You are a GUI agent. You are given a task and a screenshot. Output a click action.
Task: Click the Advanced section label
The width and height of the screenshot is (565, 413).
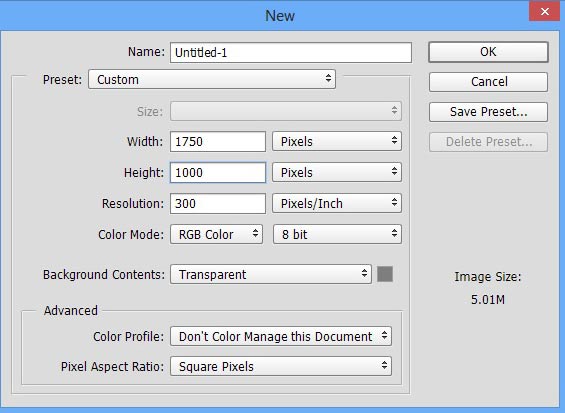[71, 310]
